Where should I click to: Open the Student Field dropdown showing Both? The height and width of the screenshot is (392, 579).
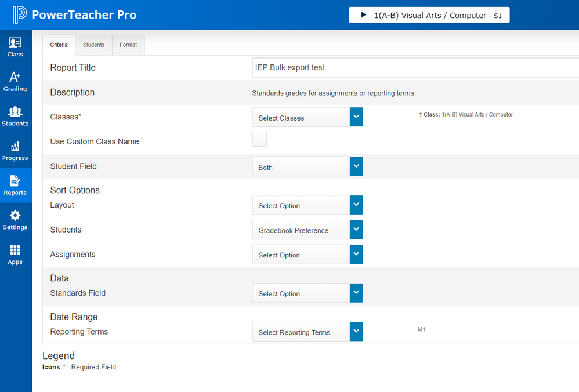[x=307, y=167]
